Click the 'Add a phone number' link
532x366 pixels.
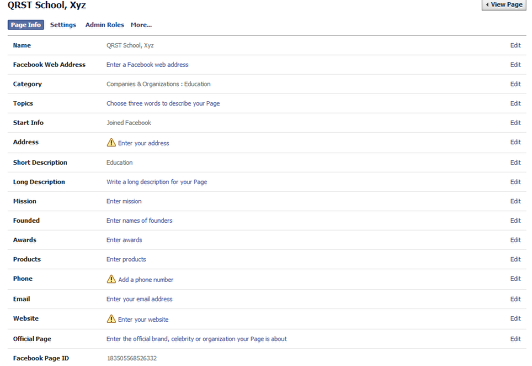pos(146,280)
